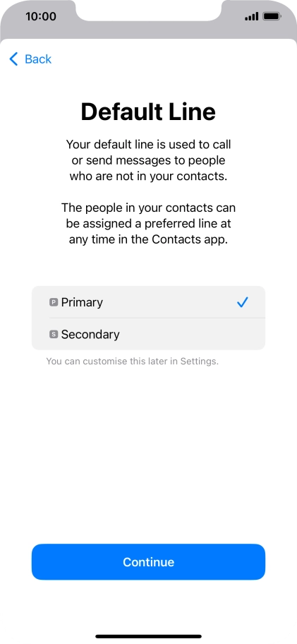Click the paragraph about default line usage
This screenshot has width=297, height=644.
click(x=148, y=160)
